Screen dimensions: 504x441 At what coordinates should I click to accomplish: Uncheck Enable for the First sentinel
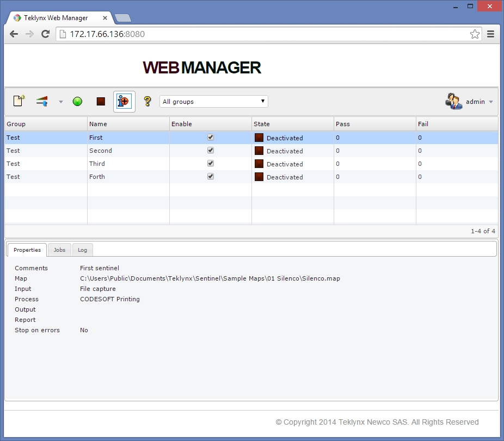pos(211,137)
